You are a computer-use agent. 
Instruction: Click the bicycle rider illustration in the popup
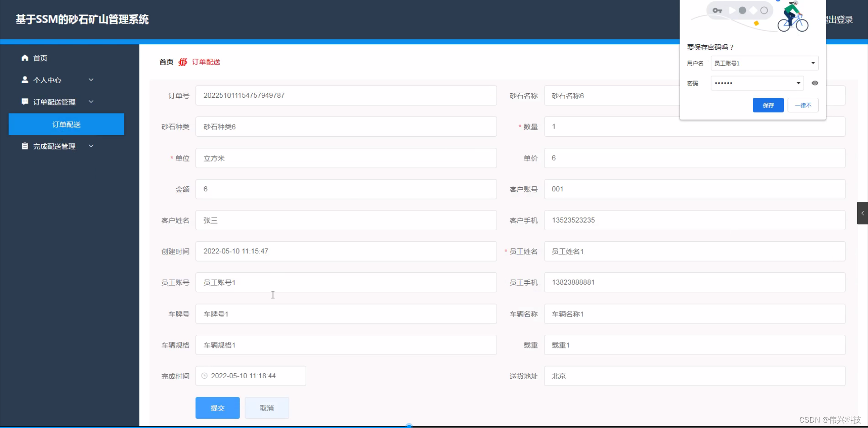pos(793,17)
